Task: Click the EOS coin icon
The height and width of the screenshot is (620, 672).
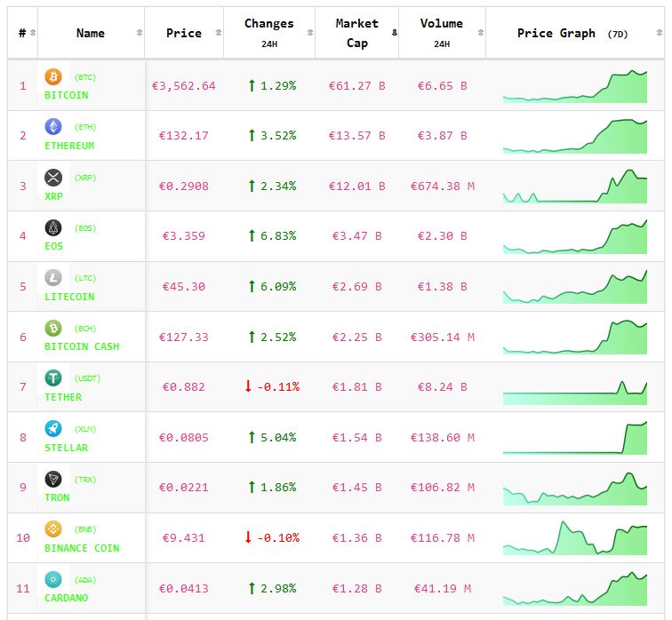Action: tap(53, 228)
